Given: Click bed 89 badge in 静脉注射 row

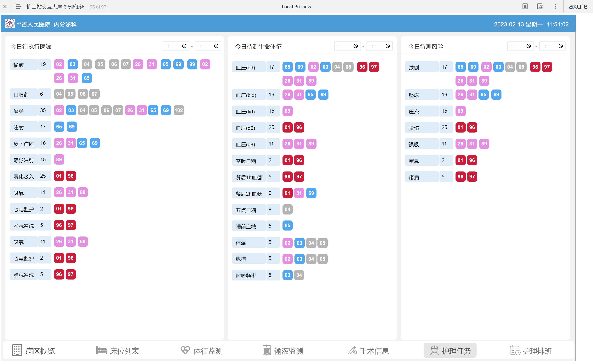Looking at the screenshot, I should coord(59,159).
